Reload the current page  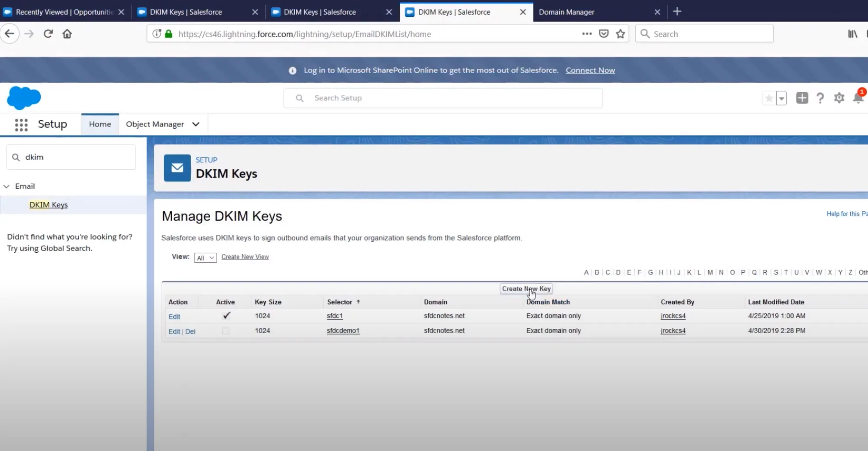click(48, 34)
